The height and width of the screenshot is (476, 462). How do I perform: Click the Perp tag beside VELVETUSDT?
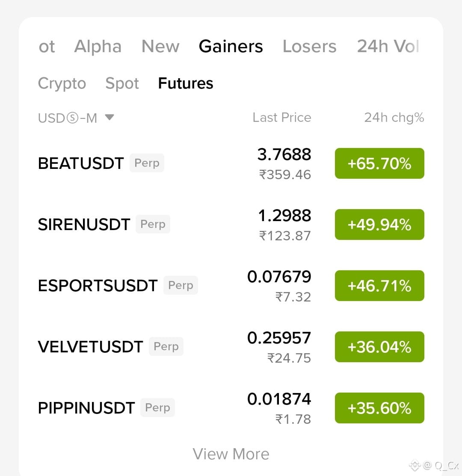coord(166,346)
